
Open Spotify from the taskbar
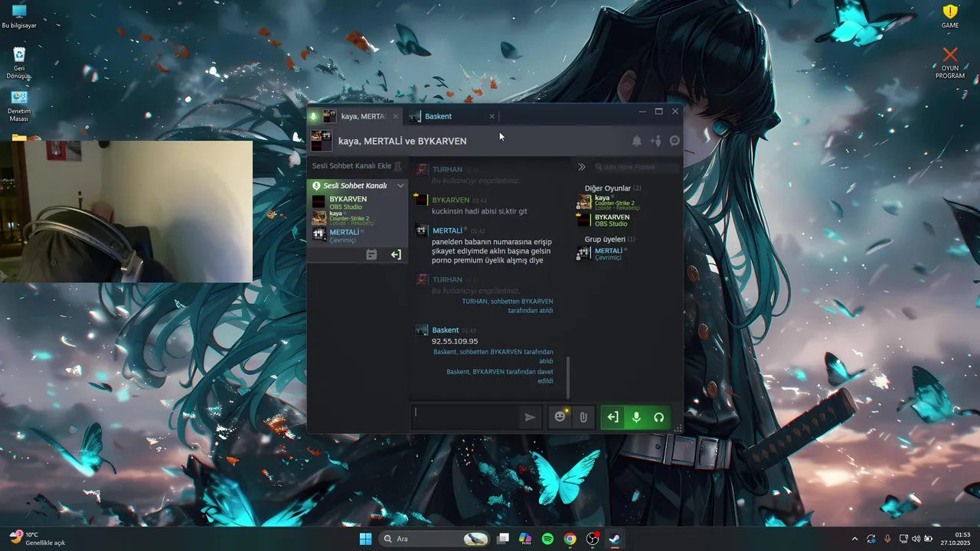(x=547, y=539)
